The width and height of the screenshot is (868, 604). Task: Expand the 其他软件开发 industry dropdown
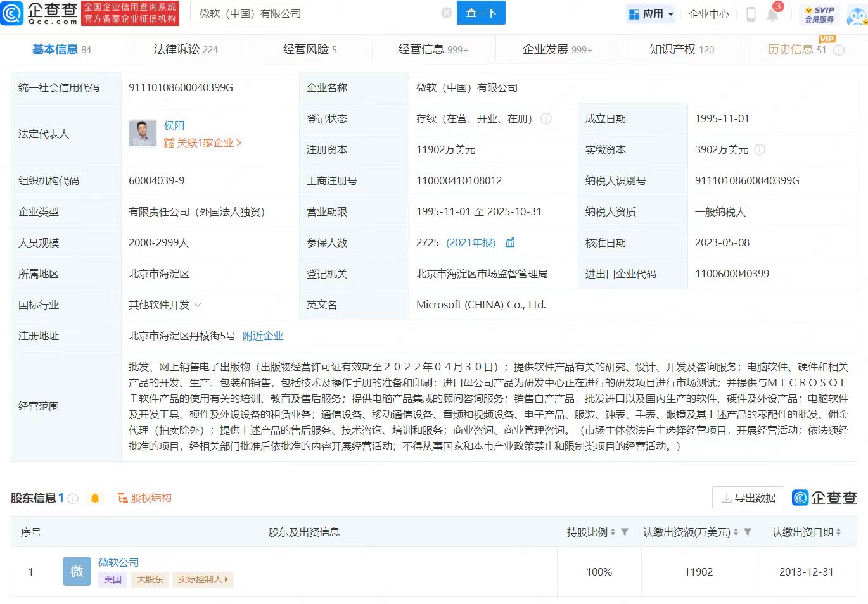tap(198, 305)
